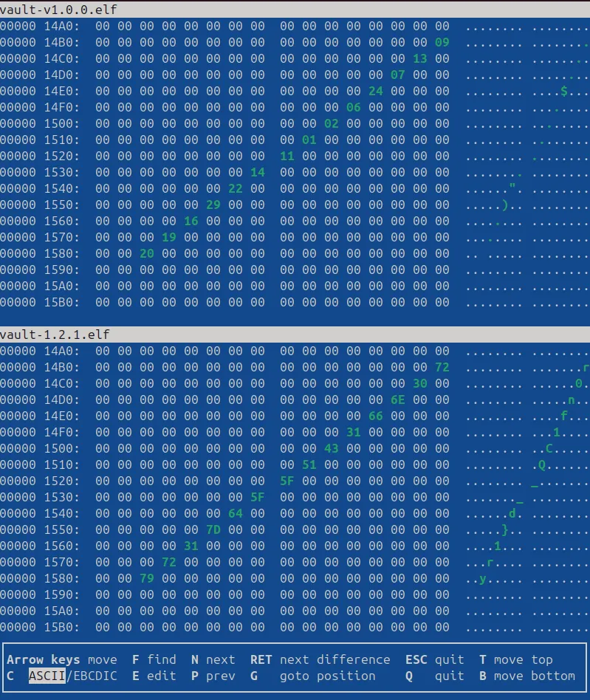Click the ) character in top ASCII column
590x700 pixels.
click(x=505, y=205)
